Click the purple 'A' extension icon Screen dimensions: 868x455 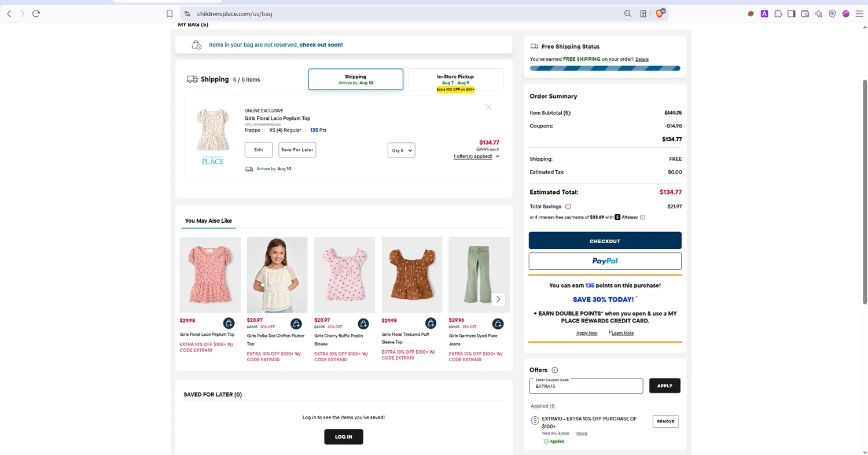click(764, 13)
